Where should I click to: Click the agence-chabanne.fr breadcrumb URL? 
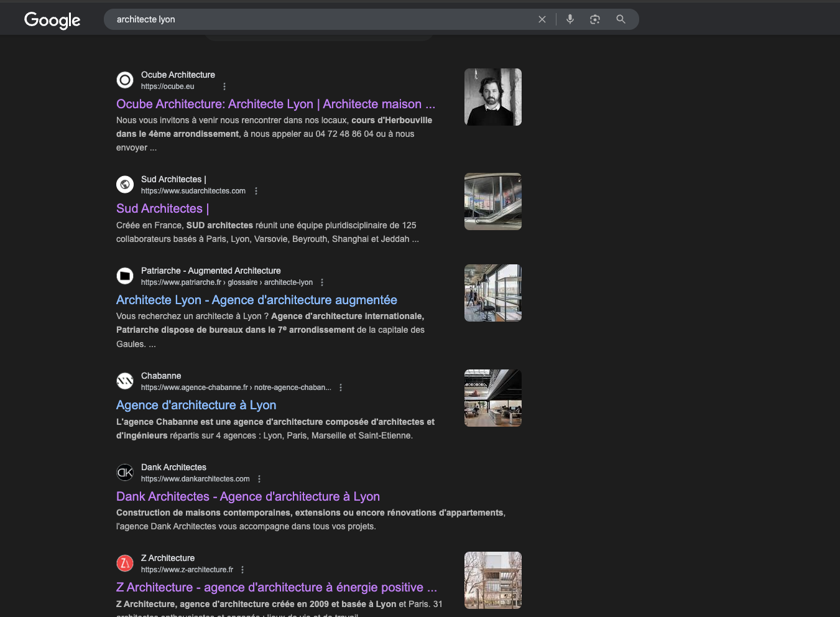(236, 387)
